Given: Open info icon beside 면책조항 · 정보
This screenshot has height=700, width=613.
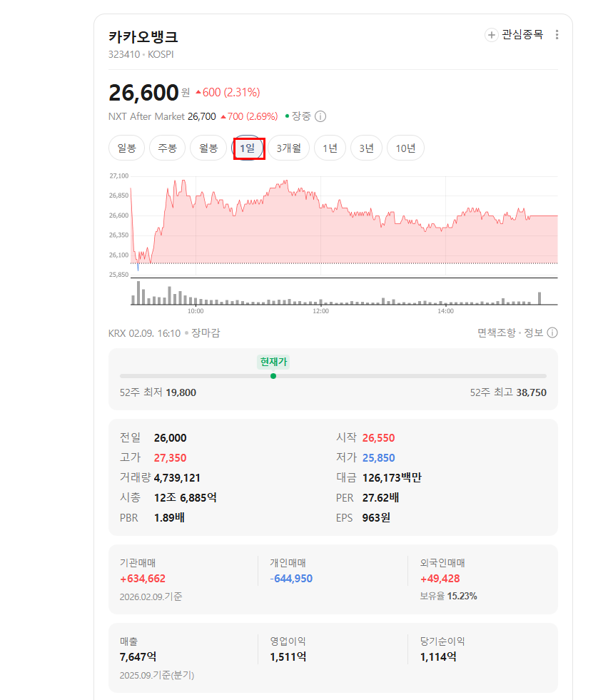Looking at the screenshot, I should pos(552,333).
